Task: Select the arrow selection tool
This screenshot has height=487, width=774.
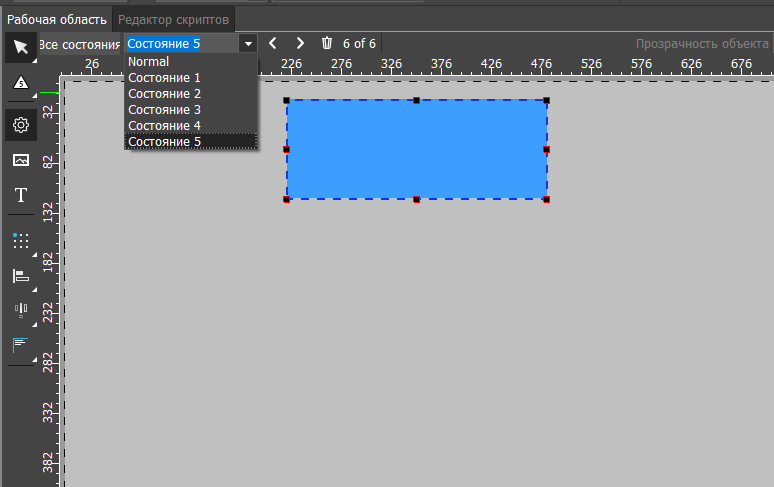Action: click(20, 47)
